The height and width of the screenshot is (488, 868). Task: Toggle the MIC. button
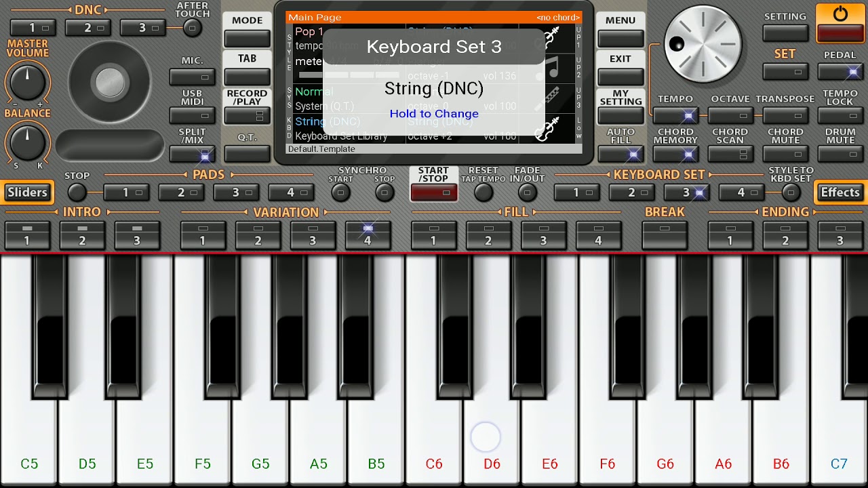(192, 77)
